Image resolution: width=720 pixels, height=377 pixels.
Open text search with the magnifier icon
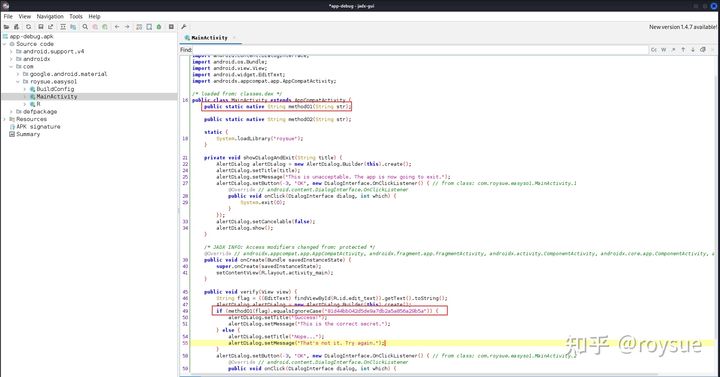[85, 27]
